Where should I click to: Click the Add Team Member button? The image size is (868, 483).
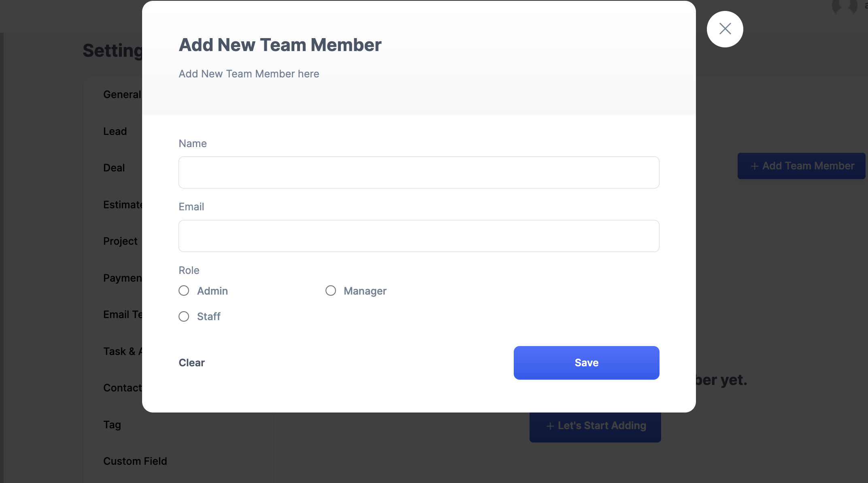[x=801, y=166]
